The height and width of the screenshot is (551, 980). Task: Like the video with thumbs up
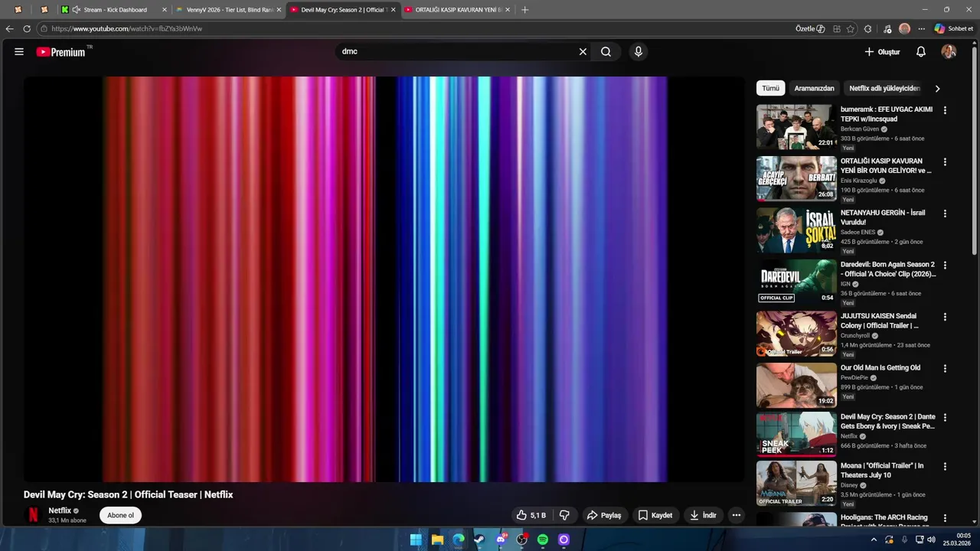(x=531, y=515)
